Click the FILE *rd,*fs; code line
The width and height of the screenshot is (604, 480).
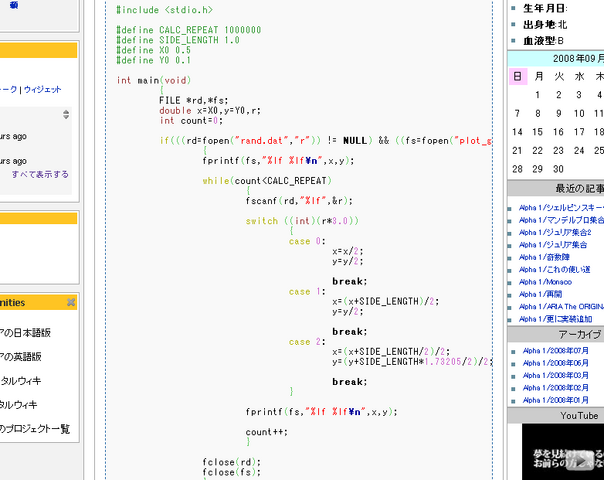click(194, 101)
